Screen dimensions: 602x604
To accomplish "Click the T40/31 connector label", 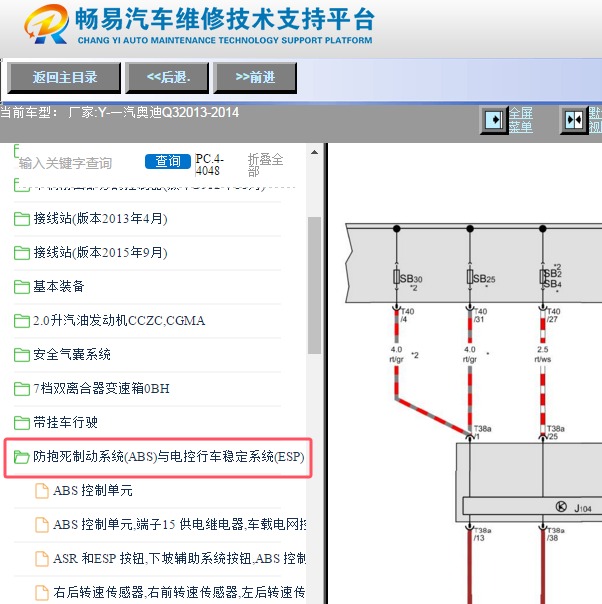I will [x=480, y=315].
